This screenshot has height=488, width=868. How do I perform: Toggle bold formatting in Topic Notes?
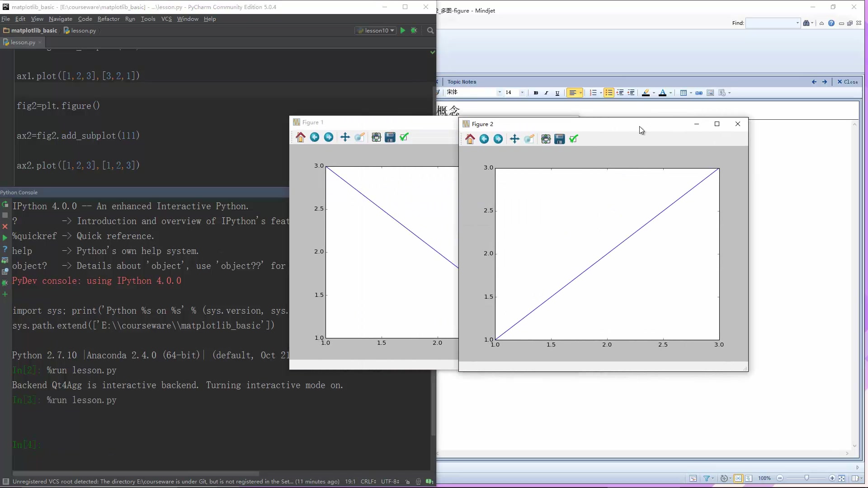coord(536,93)
